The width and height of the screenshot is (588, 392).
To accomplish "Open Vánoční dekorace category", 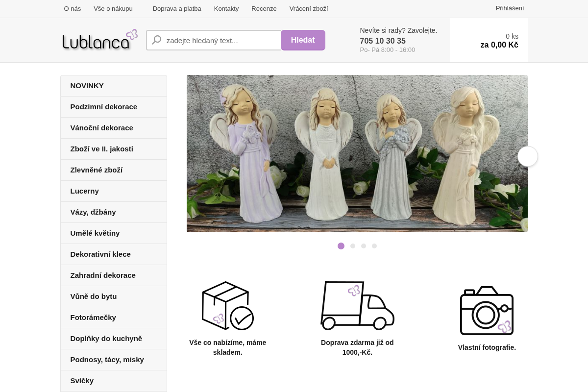I will [114, 128].
